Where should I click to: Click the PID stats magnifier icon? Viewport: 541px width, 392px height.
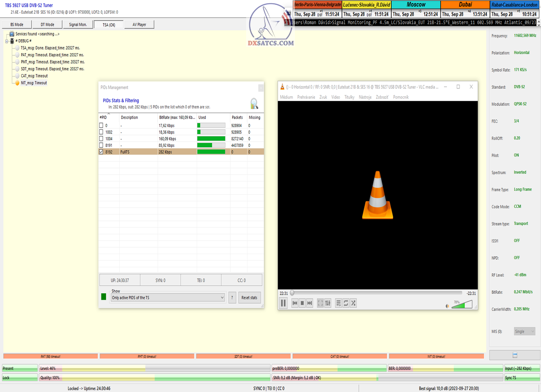254,104
